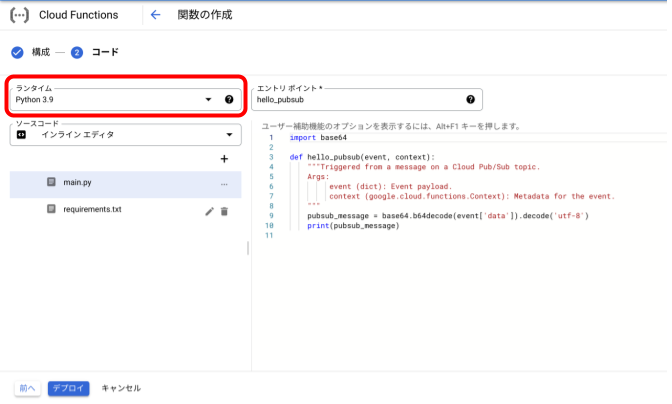This screenshot has height=404, width=672.
Task: Click the エントリ ポイント hello_pubsub field
Action: point(367,99)
